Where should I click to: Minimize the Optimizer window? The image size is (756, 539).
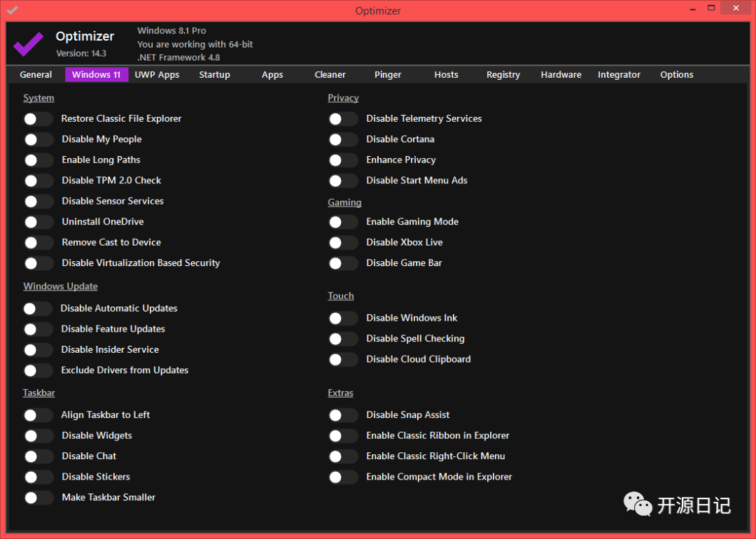tap(693, 8)
